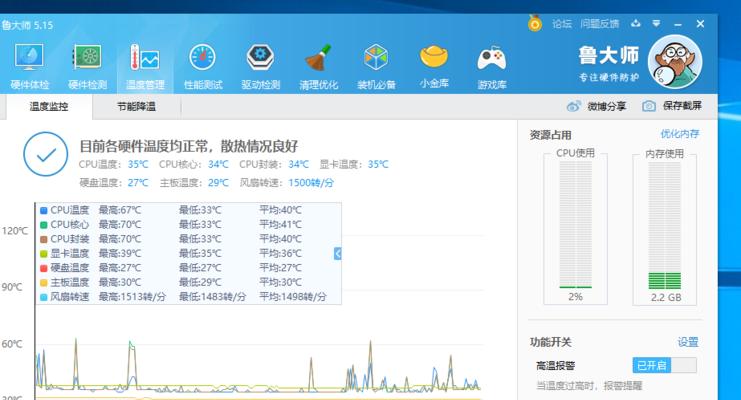Click 最高:67℃ in CPU温度 legend row
The width and height of the screenshot is (741, 400).
coord(120,210)
